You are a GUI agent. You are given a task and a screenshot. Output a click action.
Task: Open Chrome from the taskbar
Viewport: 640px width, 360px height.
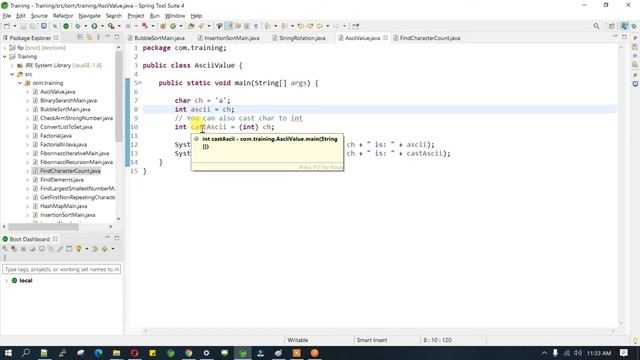point(188,353)
